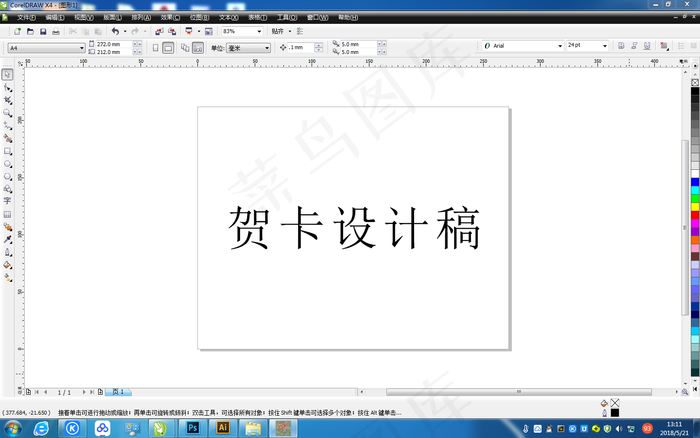The width and height of the screenshot is (700, 438).
Task: Switch page to landscape orientation
Action: [169, 47]
